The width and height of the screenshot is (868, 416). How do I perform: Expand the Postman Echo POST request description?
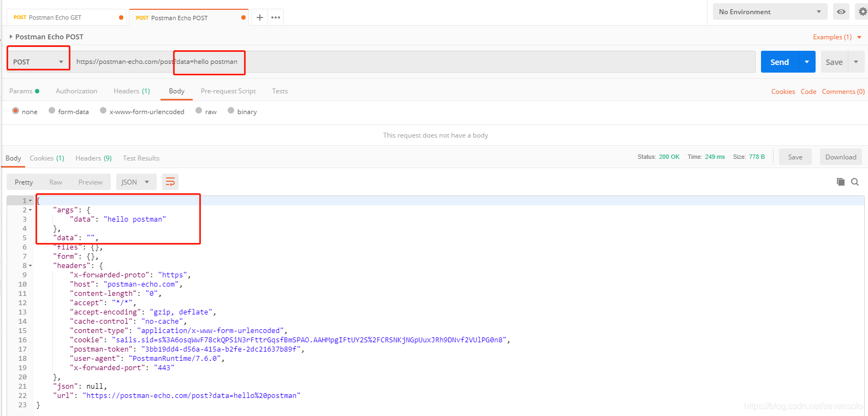(x=11, y=37)
